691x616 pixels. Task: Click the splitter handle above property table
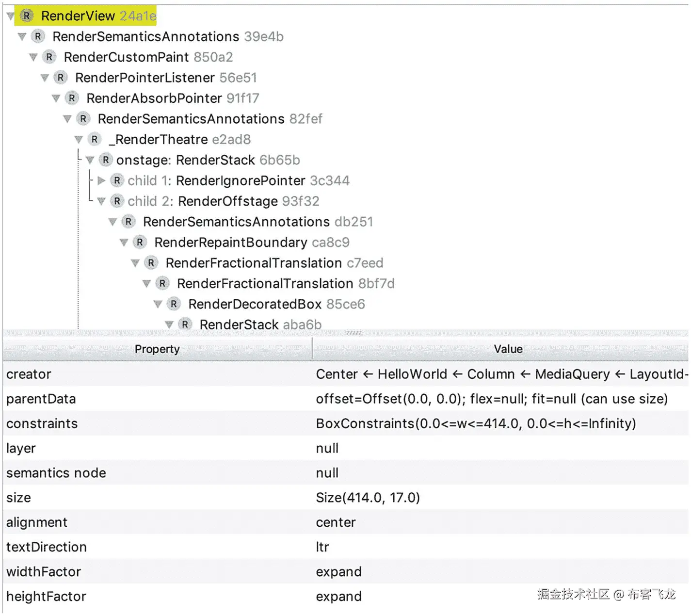354,333
